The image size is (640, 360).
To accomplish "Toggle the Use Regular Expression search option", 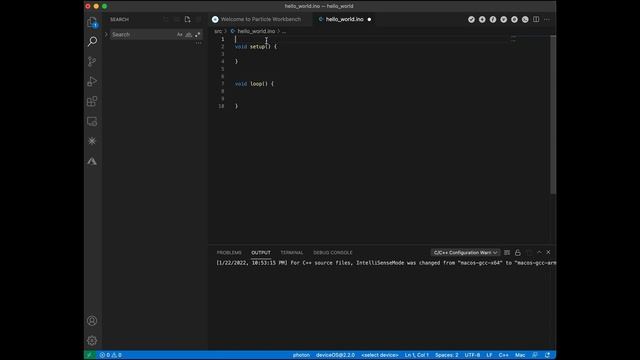I will [198, 35].
